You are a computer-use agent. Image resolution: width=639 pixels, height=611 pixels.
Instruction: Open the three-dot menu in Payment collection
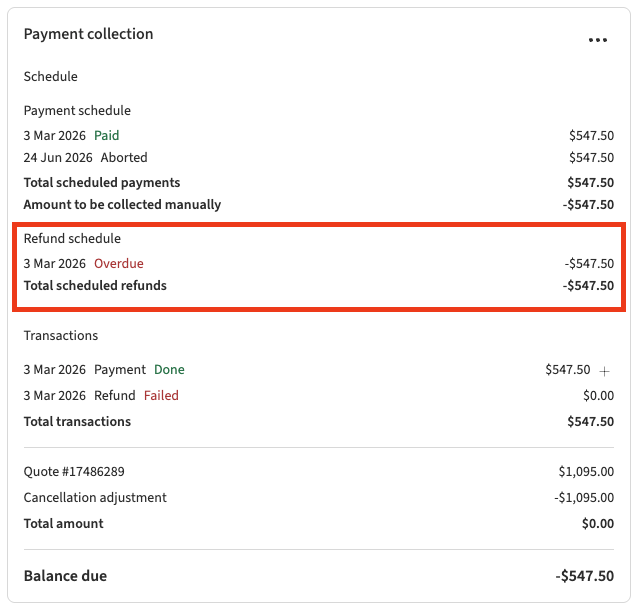pos(598,40)
